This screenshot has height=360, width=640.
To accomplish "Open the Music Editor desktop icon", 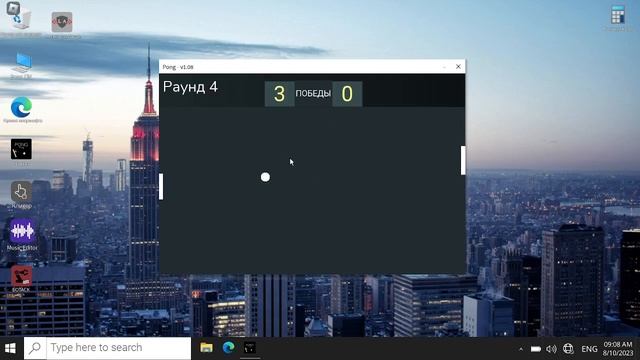I will (22, 231).
